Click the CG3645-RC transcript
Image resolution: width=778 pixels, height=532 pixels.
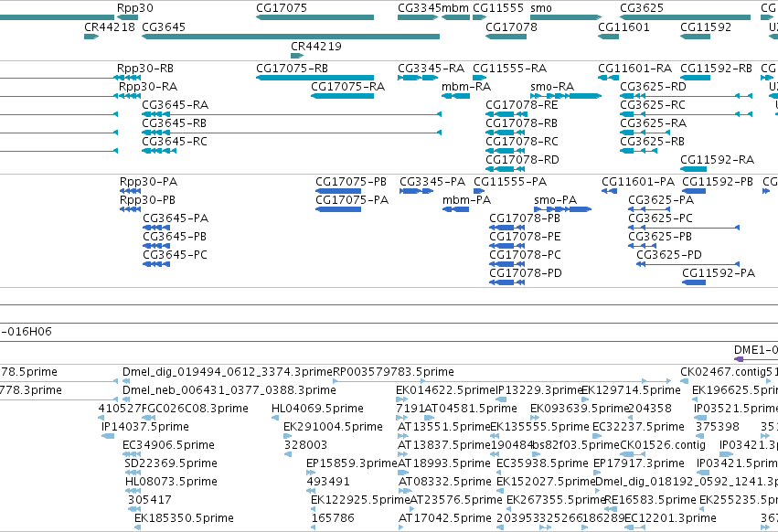pos(159,151)
